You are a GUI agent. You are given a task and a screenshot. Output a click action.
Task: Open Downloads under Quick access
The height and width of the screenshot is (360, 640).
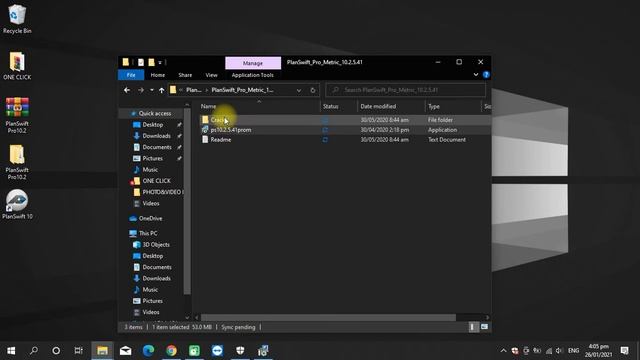coord(156,136)
